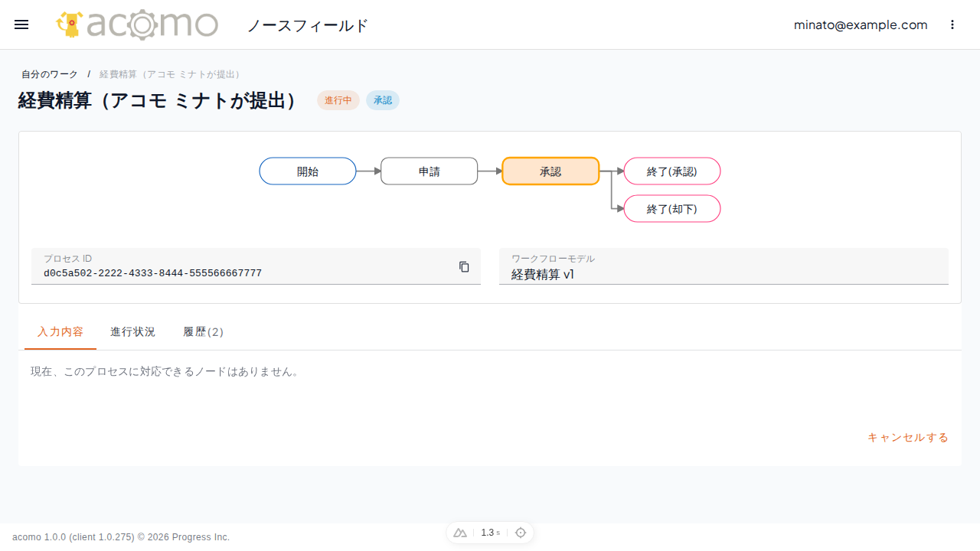Select the 終了(承認) end node
Viewport: 980px width, 551px height.
[x=672, y=171]
